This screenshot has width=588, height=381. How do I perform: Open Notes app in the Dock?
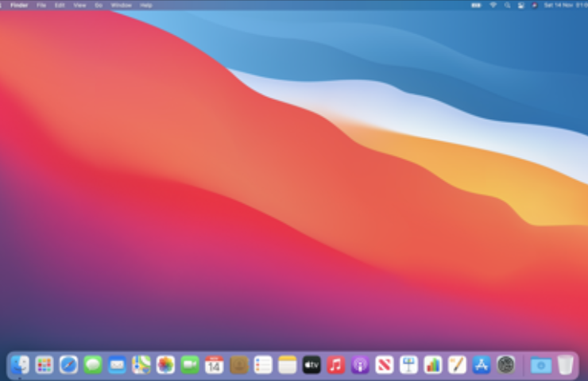[288, 364]
